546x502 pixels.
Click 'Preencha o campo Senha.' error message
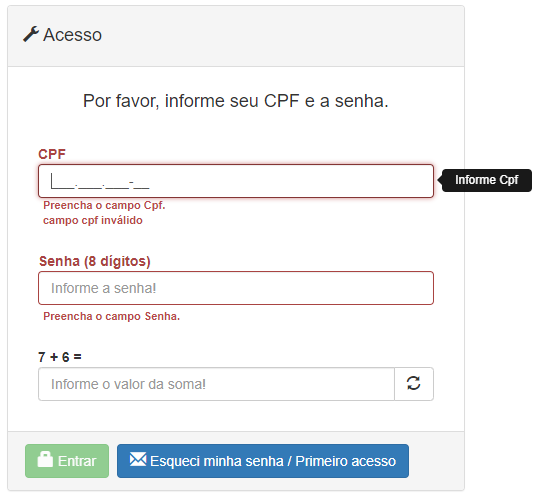pyautogui.click(x=111, y=316)
